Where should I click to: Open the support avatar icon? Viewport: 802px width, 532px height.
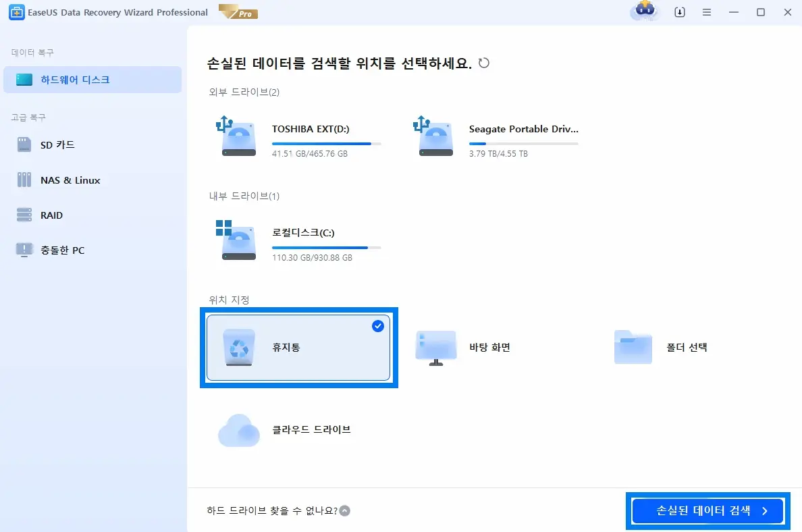[x=645, y=12]
